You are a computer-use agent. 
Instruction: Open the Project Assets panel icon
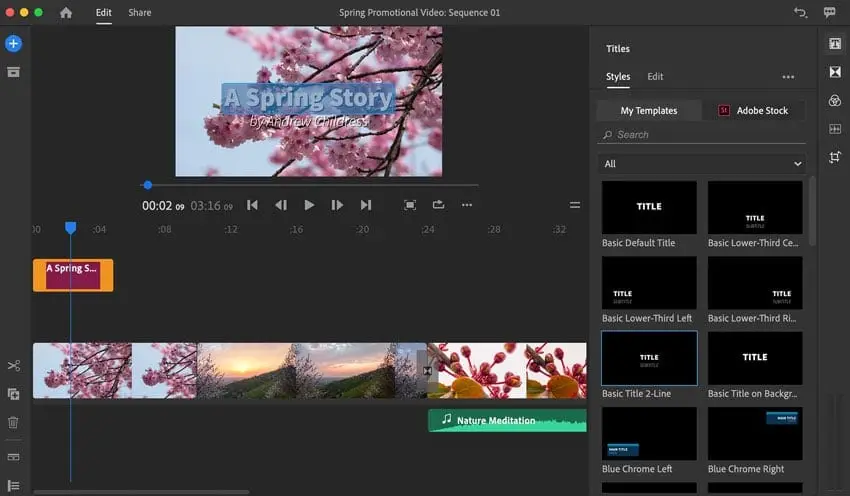click(14, 72)
